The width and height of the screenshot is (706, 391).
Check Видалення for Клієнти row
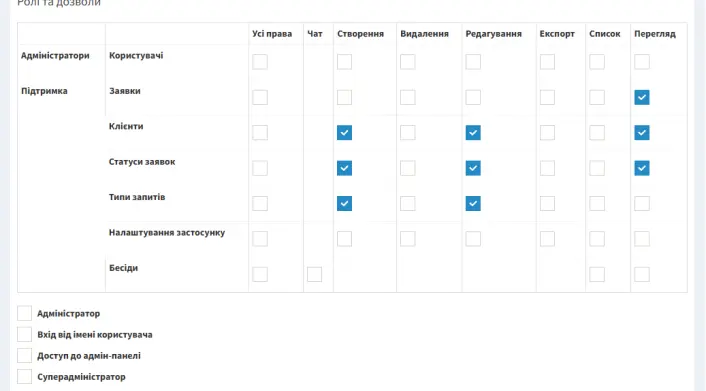tap(407, 133)
